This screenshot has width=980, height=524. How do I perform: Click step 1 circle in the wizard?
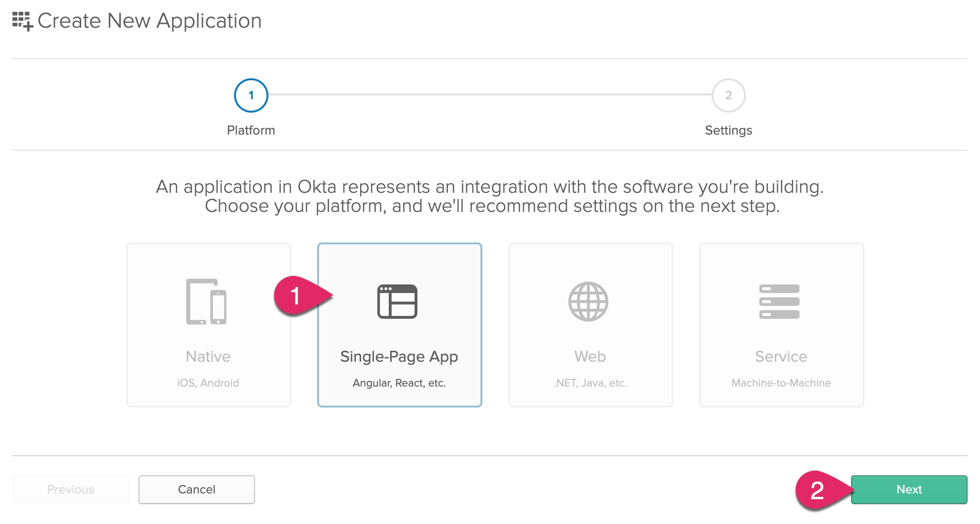point(251,95)
